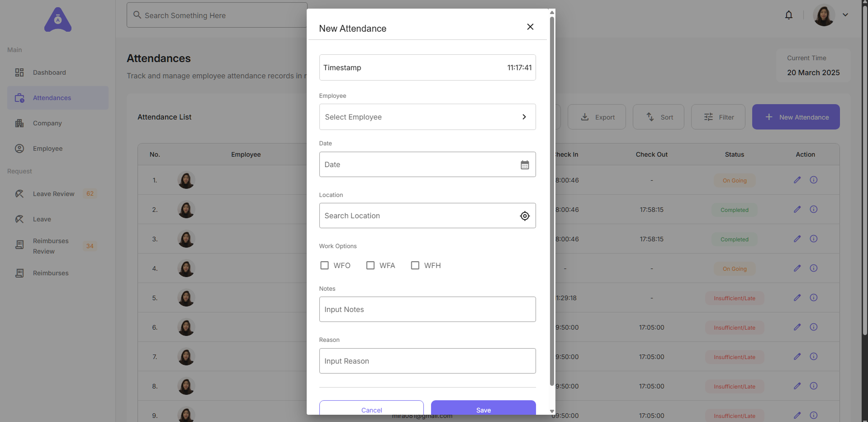This screenshot has height=422, width=868.
Task: View info for attendance row 3
Action: 814,239
